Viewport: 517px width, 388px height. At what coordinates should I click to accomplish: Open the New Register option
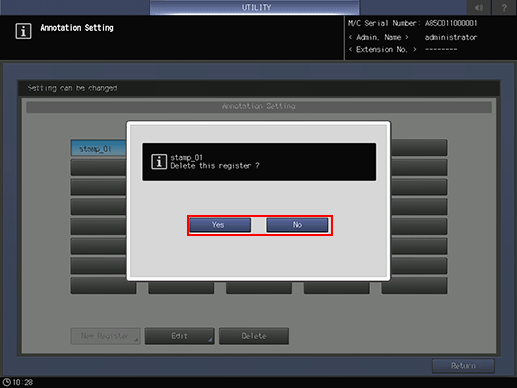pyautogui.click(x=105, y=336)
